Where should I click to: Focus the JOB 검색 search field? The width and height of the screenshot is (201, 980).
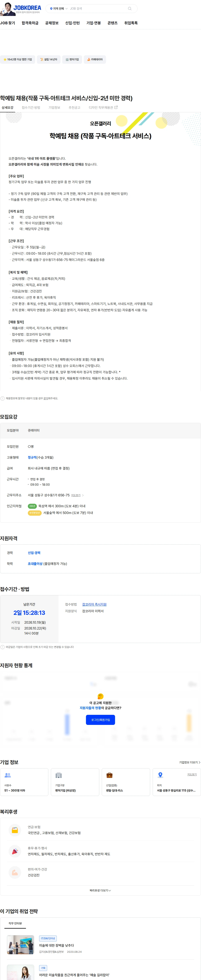(98, 8)
